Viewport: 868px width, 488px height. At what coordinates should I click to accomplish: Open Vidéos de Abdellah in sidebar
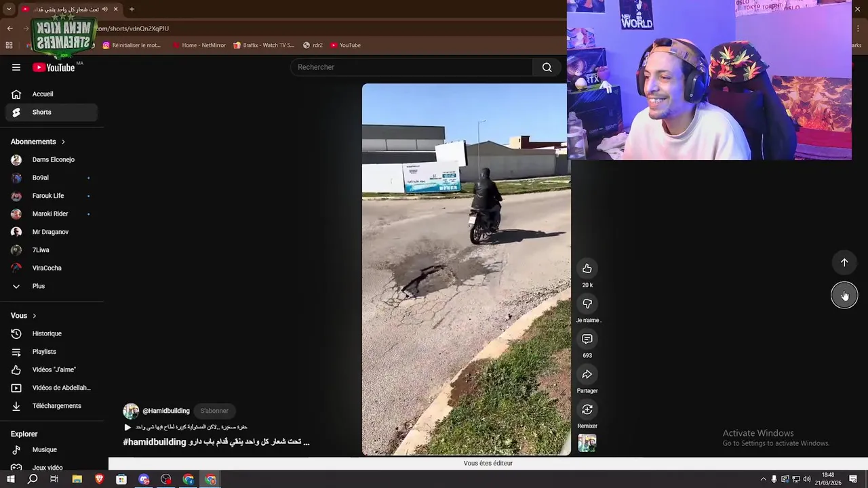52,388
